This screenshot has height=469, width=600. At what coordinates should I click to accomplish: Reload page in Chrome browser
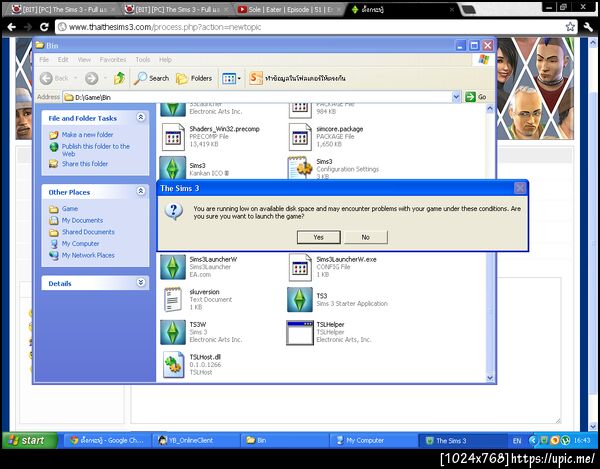click(44, 27)
